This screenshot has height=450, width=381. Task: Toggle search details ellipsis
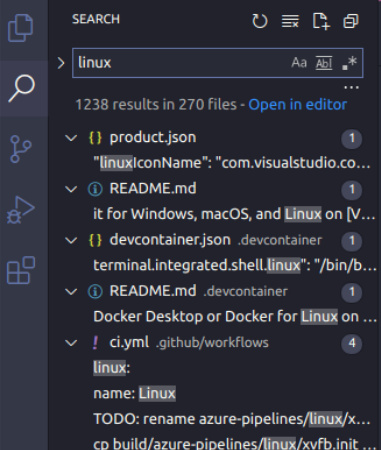point(351,88)
